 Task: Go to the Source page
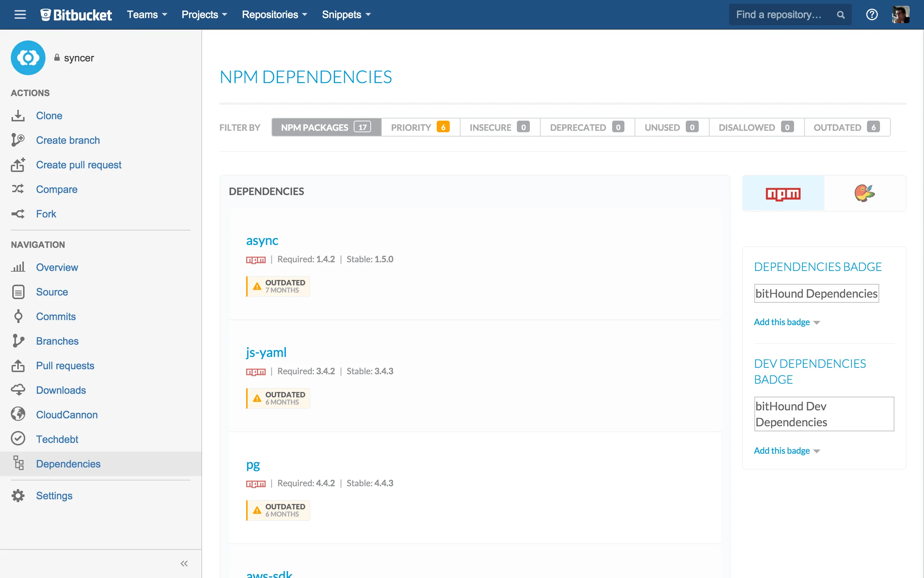click(x=52, y=292)
